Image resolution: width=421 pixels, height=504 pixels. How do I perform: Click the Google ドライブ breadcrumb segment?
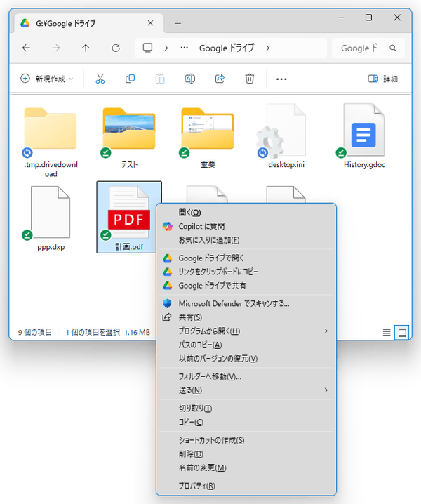tap(226, 48)
